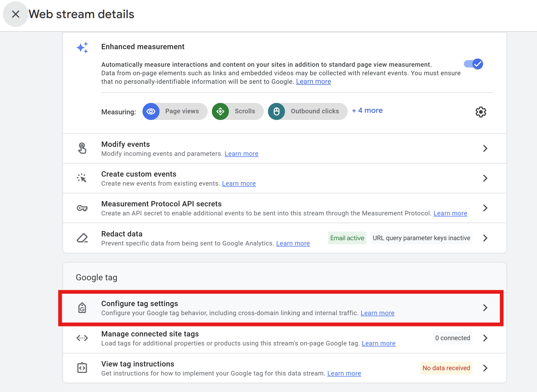Click the Manage connected site tags icon

[x=82, y=338]
